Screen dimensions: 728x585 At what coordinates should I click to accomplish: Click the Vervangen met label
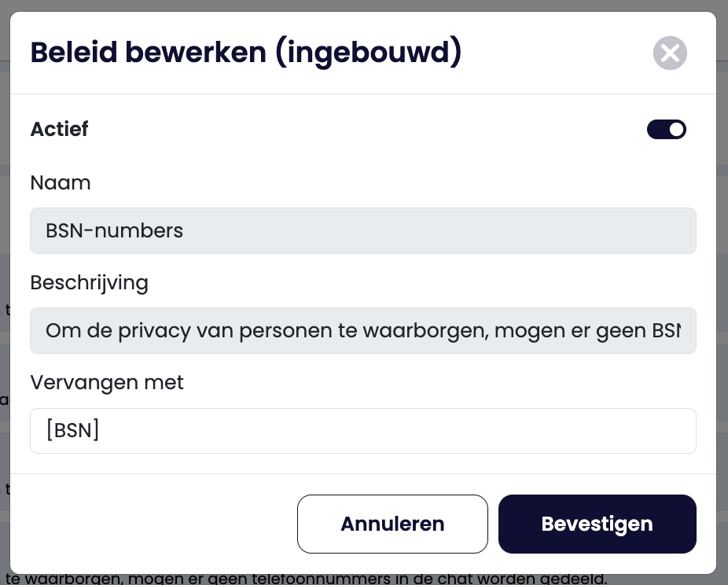107,383
